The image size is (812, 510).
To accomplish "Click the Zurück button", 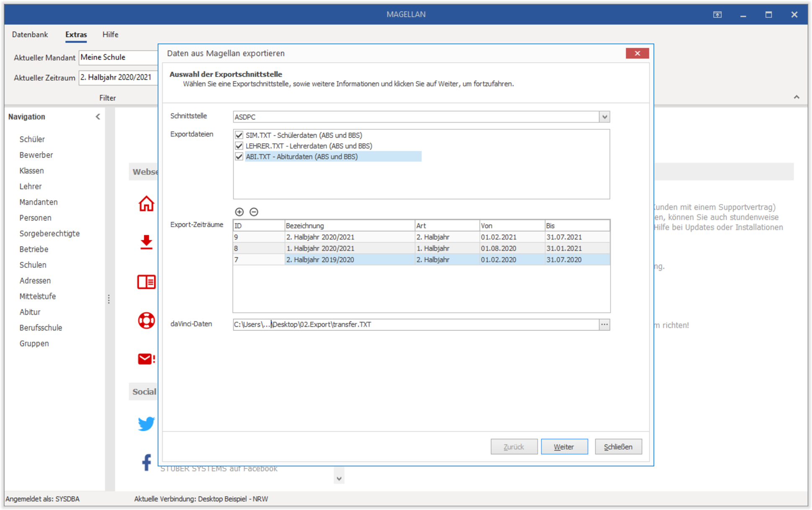I will point(514,447).
